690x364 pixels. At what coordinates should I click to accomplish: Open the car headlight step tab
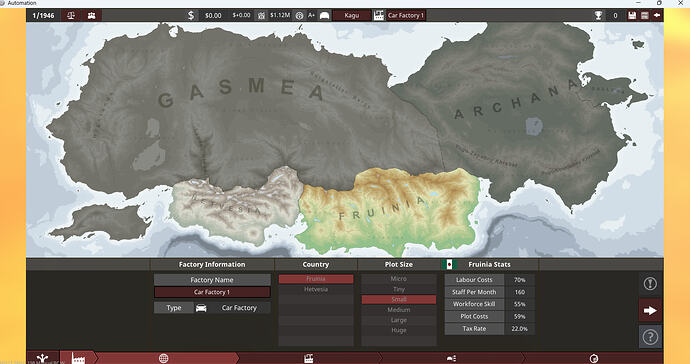pos(451,358)
